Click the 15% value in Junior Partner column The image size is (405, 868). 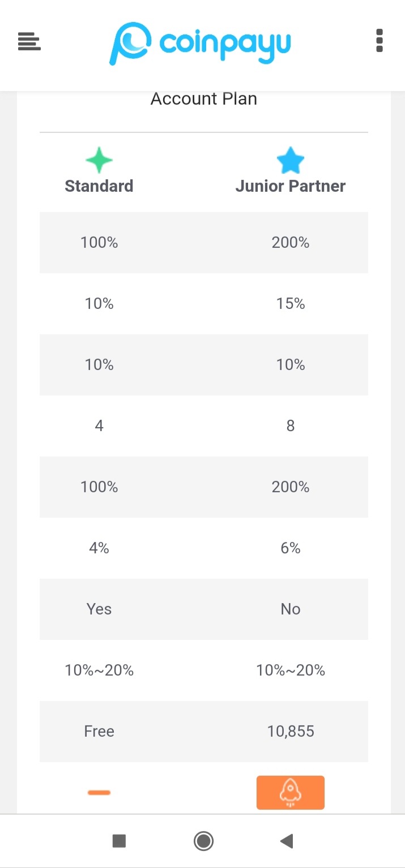point(291,304)
